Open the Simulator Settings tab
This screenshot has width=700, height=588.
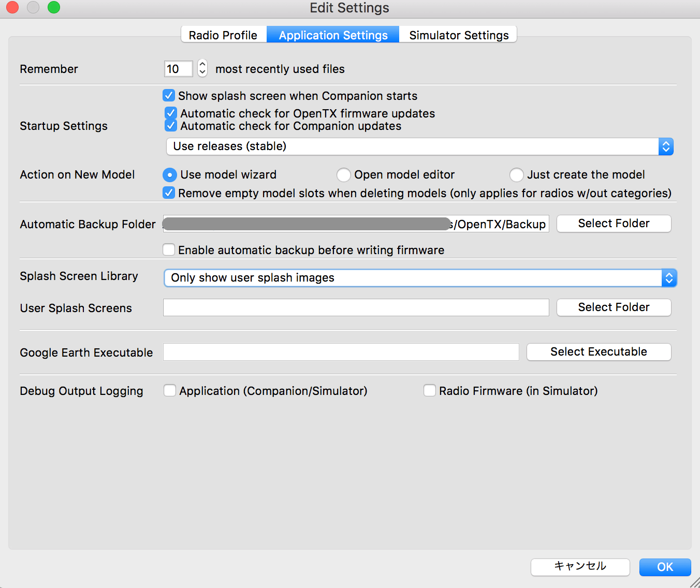point(459,35)
